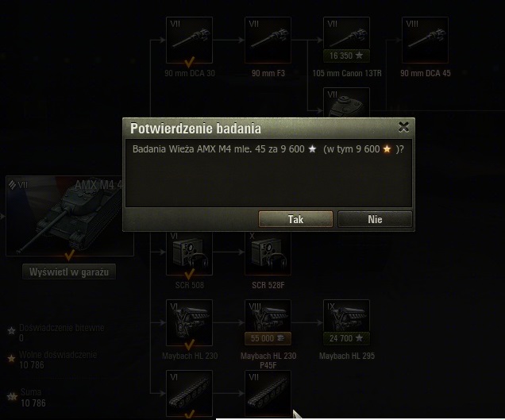Click the AMX M4 45 tank thumbnail

tap(64, 216)
